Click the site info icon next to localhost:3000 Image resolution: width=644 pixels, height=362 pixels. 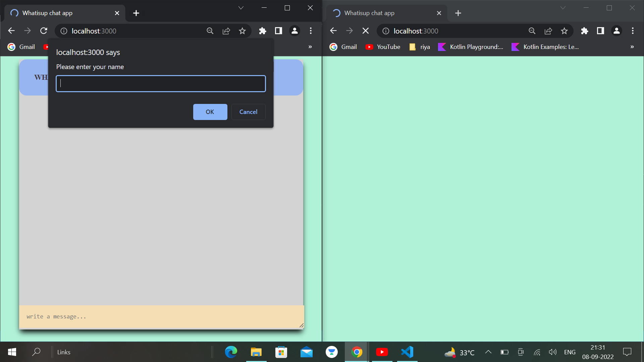tap(64, 31)
